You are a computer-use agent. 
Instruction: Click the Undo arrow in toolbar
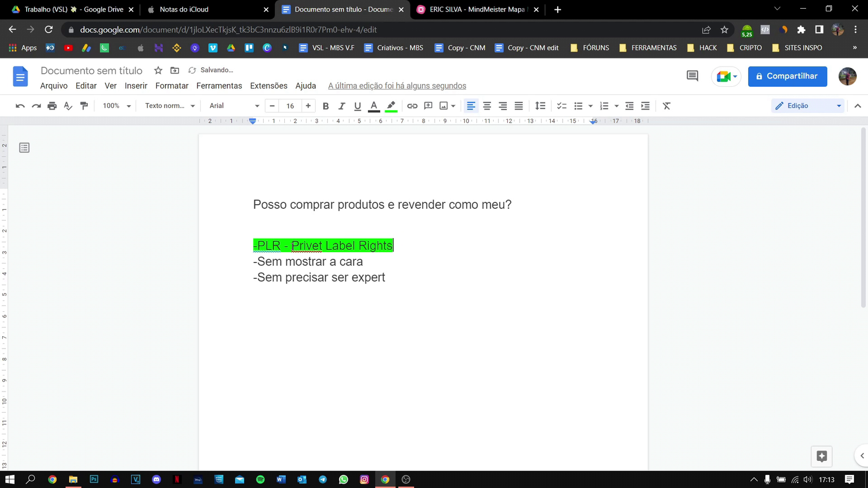point(20,106)
